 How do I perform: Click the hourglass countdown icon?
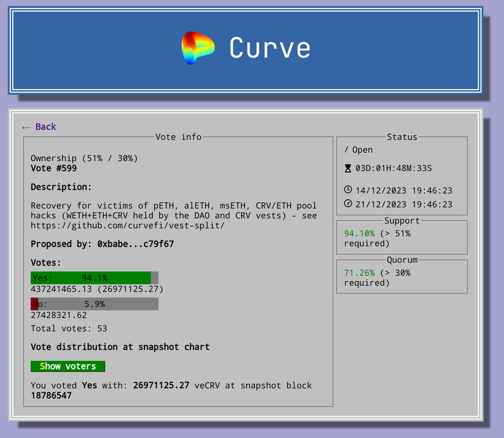(348, 168)
